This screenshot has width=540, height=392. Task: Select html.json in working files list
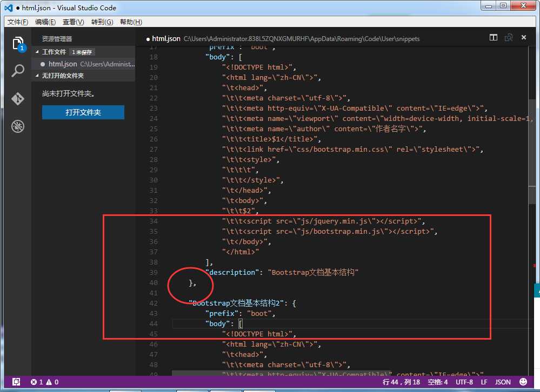[x=83, y=64]
